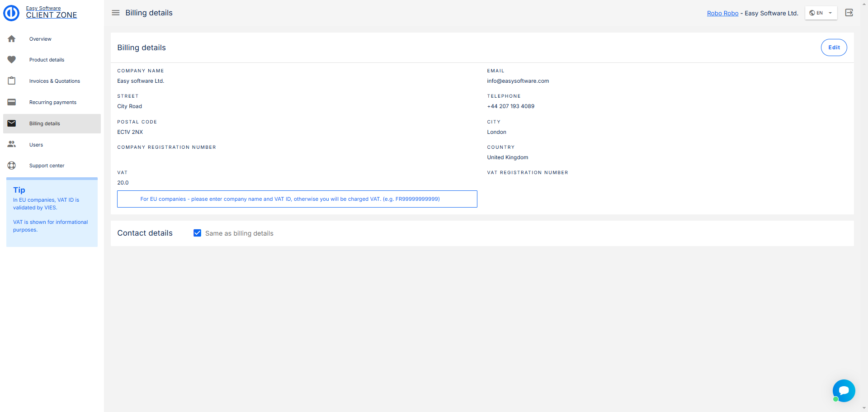Click the Product details heart icon
The width and height of the screenshot is (868, 412).
(x=12, y=60)
